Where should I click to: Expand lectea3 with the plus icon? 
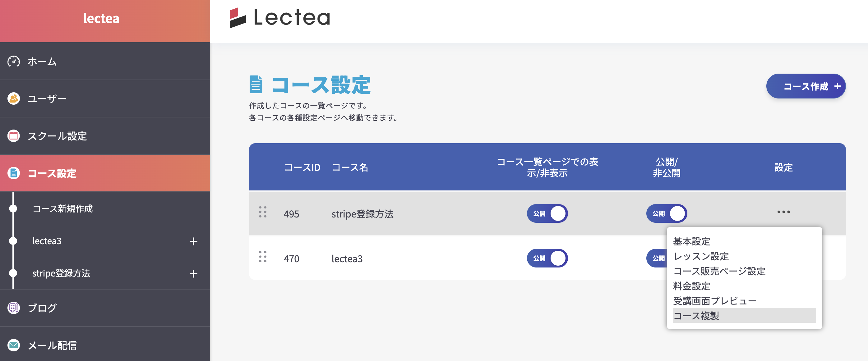193,241
